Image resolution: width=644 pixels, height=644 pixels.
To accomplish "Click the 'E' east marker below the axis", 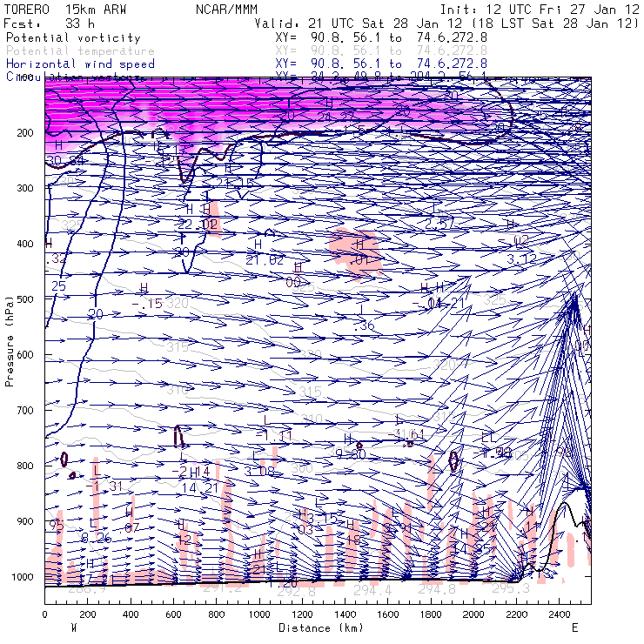I will click(575, 628).
